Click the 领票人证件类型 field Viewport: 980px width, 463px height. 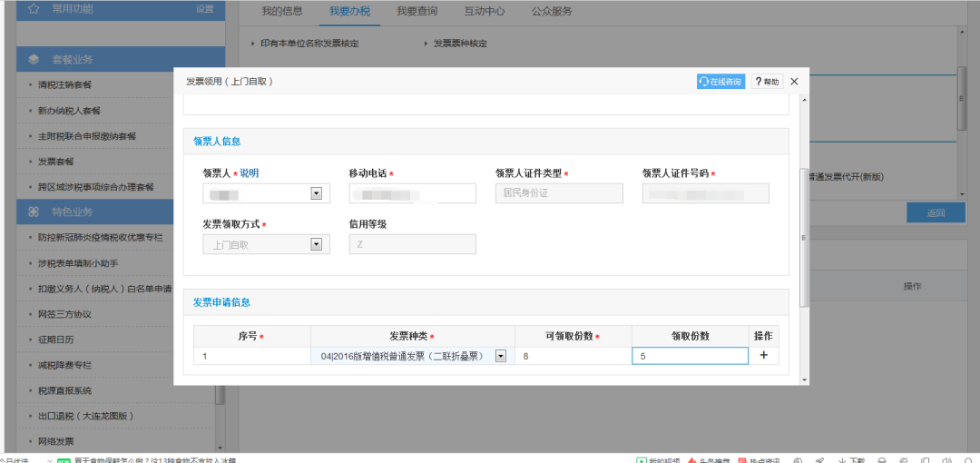point(559,193)
